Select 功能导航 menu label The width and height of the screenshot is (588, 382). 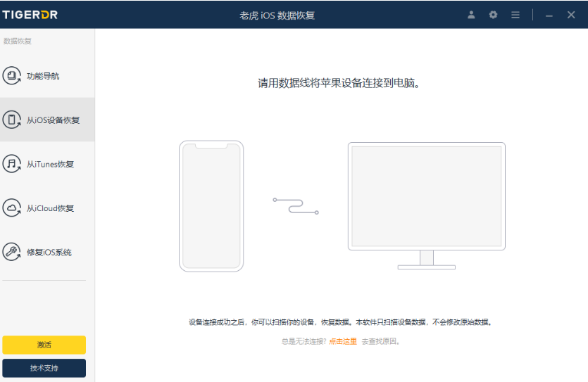(x=43, y=76)
